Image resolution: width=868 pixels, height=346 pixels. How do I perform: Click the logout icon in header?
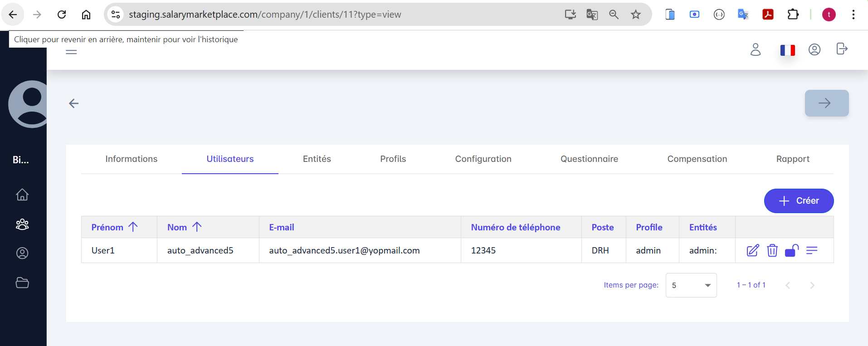841,49
